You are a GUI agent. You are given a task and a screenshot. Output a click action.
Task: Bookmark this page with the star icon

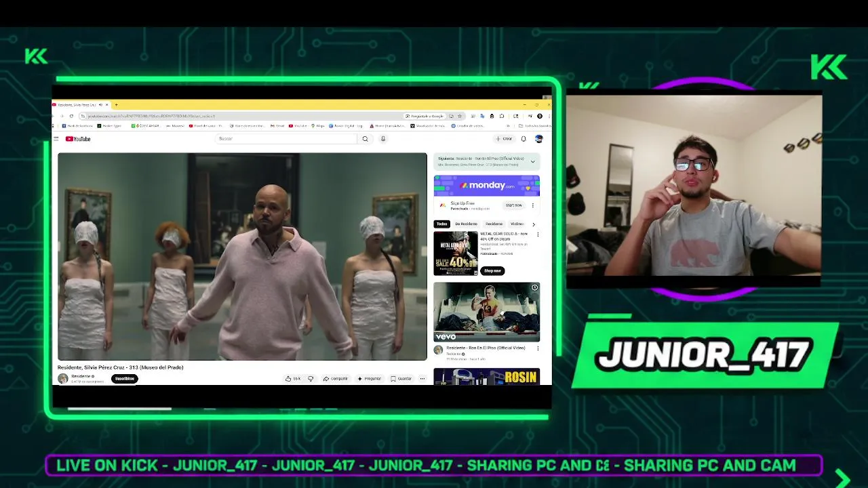click(x=460, y=116)
